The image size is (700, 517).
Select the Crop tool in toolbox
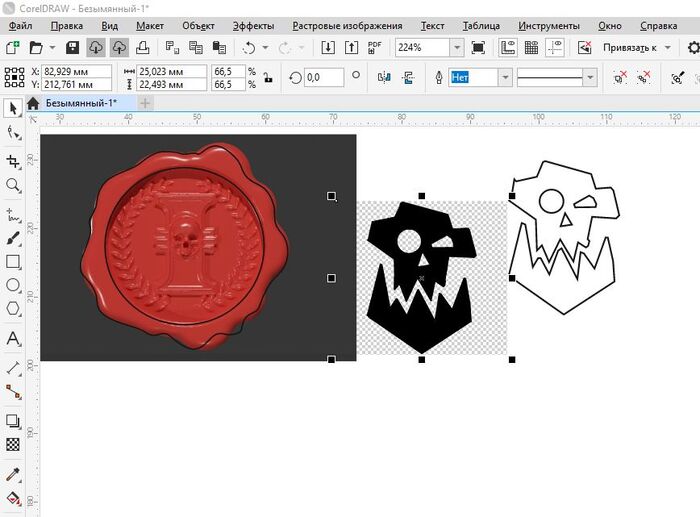point(13,160)
